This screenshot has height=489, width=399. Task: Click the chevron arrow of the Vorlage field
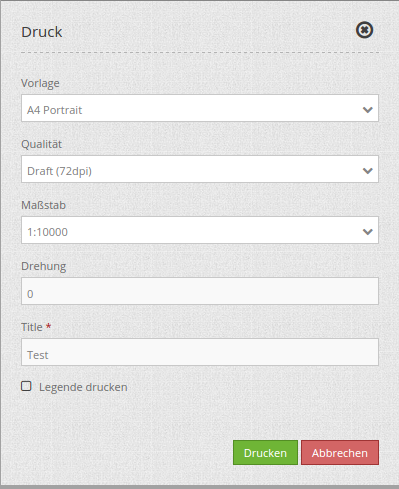368,110
